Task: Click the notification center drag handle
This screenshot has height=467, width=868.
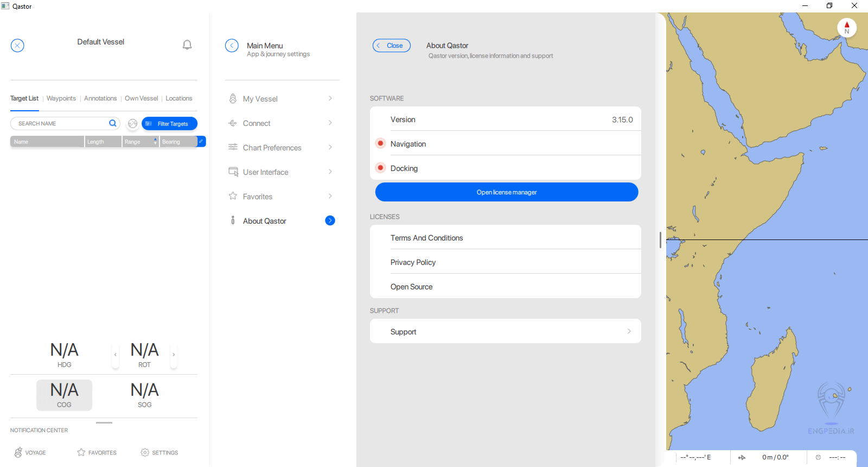Action: tap(104, 422)
